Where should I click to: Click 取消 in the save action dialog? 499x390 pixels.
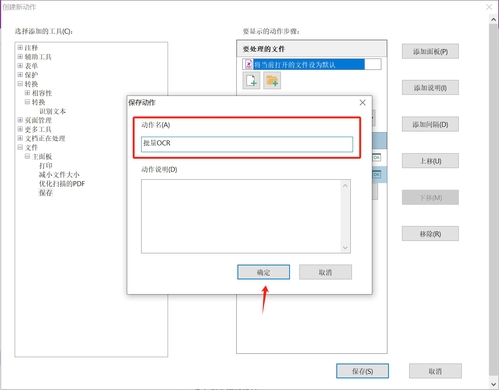(x=325, y=272)
